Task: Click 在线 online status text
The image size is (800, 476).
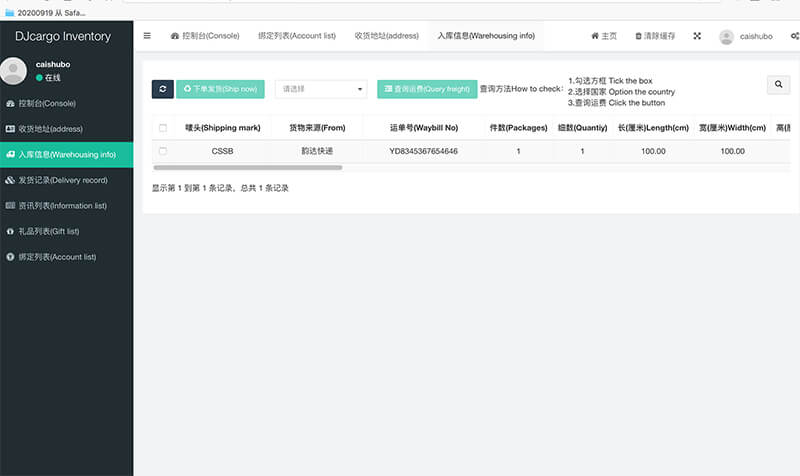Action: click(53, 78)
